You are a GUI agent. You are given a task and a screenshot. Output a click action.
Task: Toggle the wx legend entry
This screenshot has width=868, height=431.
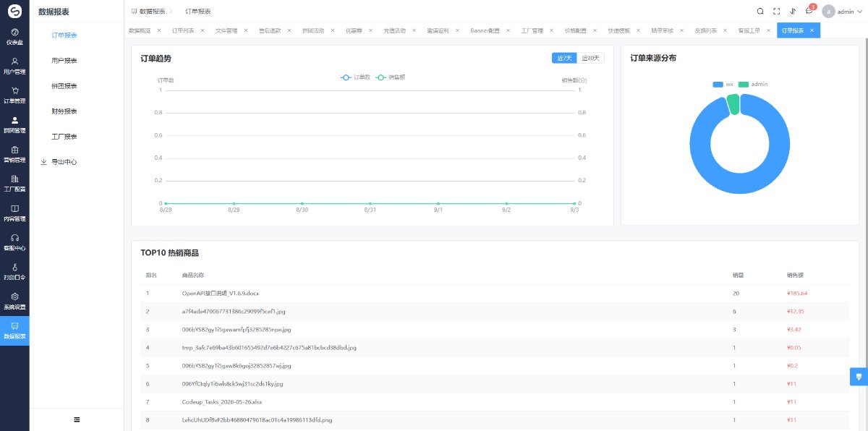[x=723, y=84]
